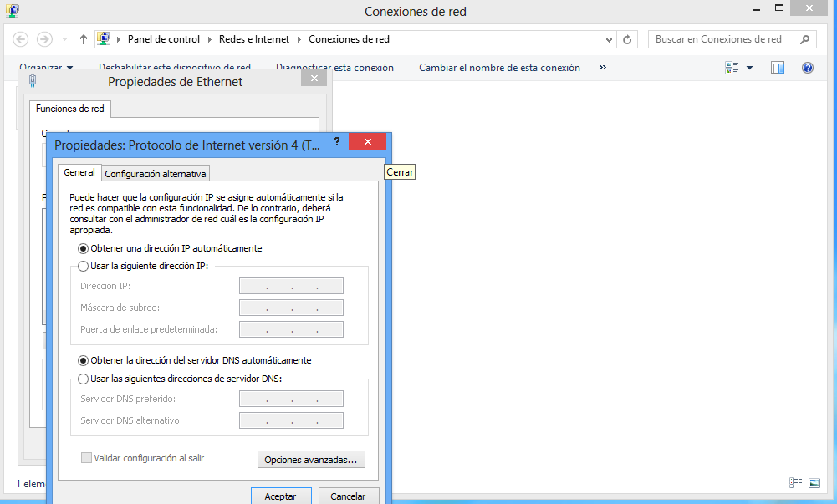Viewport: 837px width, 504px height.
Task: Open the address bar history dropdown
Action: 609,39
